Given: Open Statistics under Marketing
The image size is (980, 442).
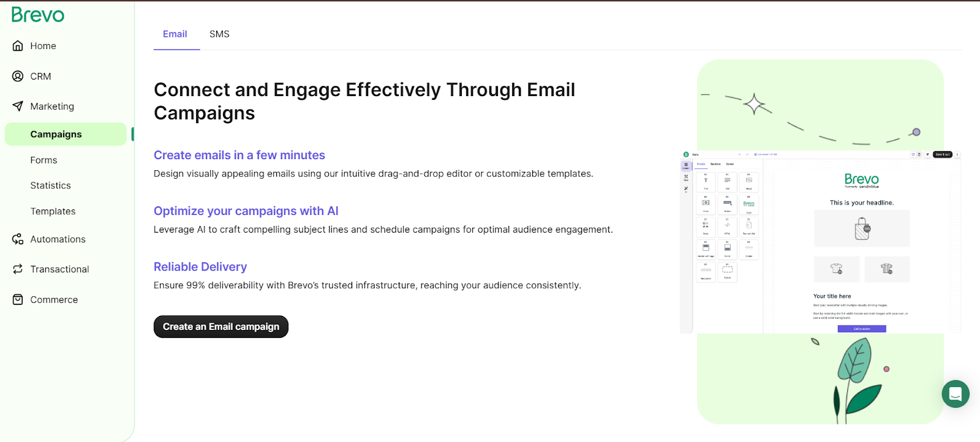Looking at the screenshot, I should 50,185.
